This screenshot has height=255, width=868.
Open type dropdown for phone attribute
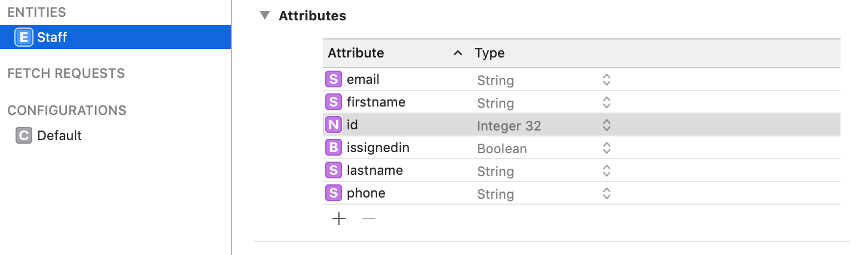606,194
